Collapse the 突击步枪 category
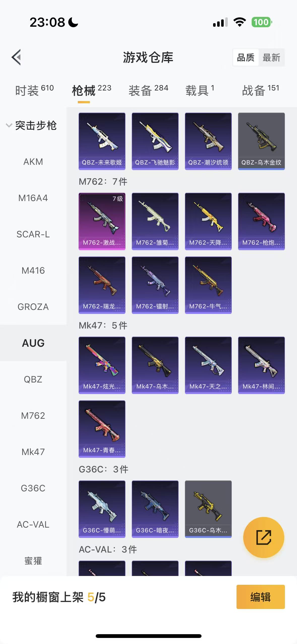297x644 pixels. pos(31,125)
